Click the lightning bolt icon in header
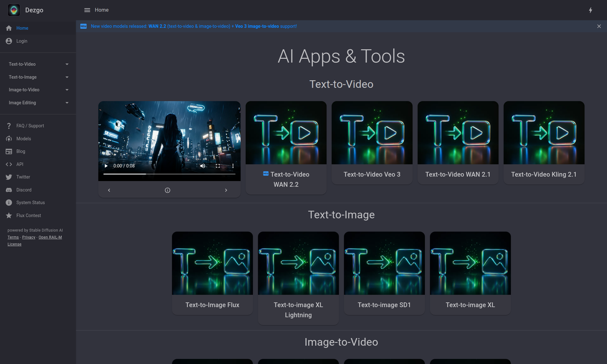Image resolution: width=607 pixels, height=364 pixels. (x=591, y=10)
